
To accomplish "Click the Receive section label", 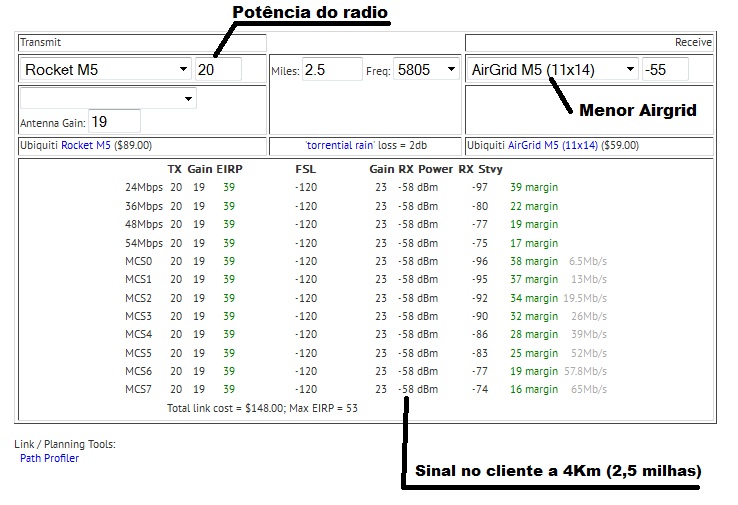I will pyautogui.click(x=693, y=42).
